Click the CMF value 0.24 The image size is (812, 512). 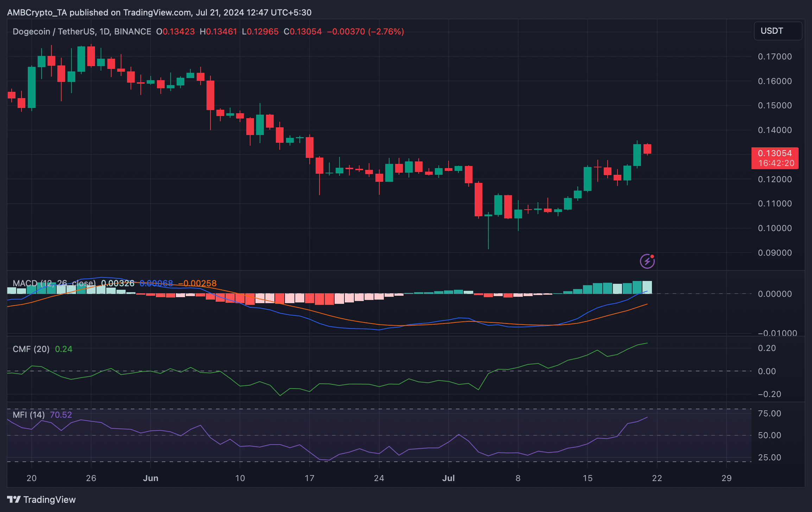[64, 349]
